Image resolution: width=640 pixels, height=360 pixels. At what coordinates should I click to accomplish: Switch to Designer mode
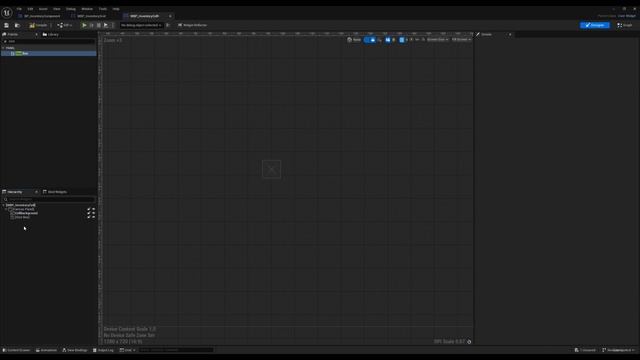(595, 25)
